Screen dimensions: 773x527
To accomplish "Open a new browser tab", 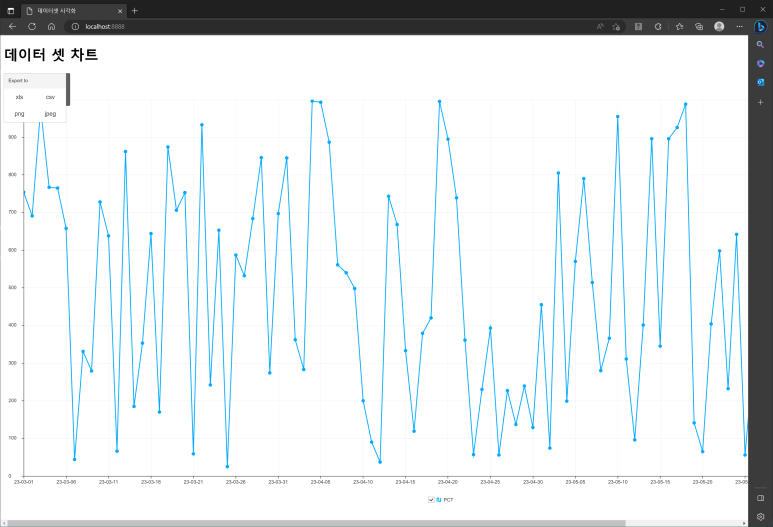I will pyautogui.click(x=135, y=10).
